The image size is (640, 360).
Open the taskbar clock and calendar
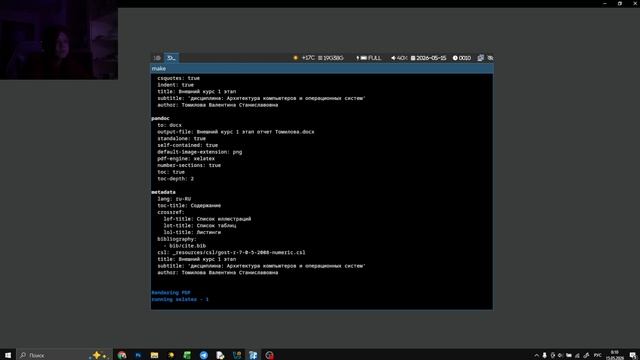click(x=615, y=355)
